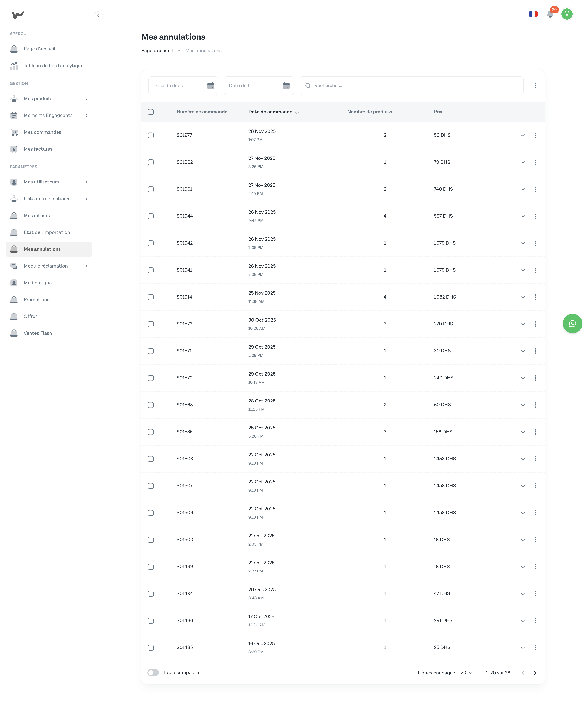Open the notifications bell
588x715 pixels.
(550, 14)
